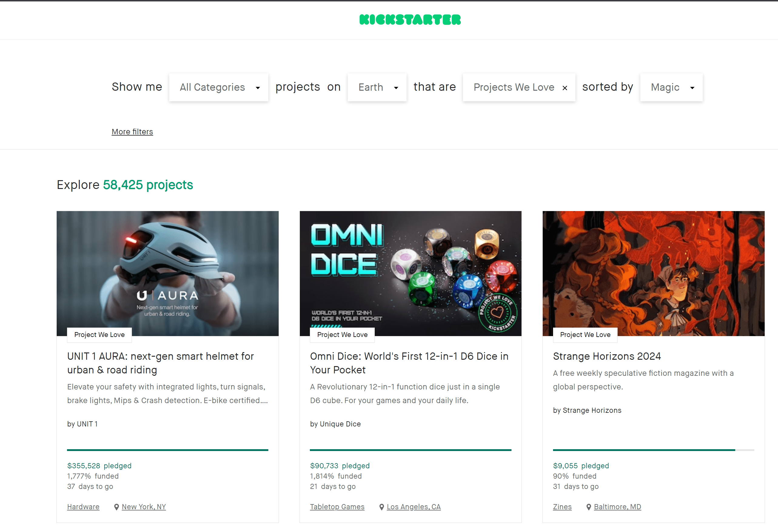Click the Strange Horizons funding progress bar
This screenshot has width=778, height=532.
[x=653, y=450]
